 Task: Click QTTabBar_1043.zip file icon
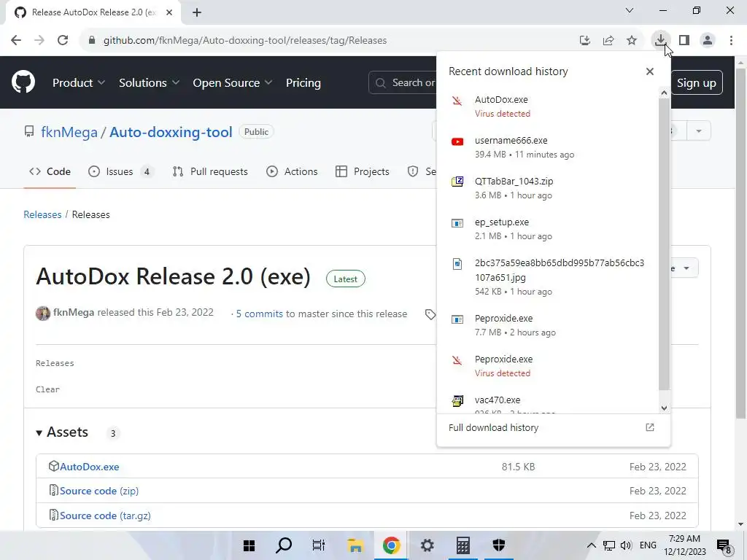point(457,182)
